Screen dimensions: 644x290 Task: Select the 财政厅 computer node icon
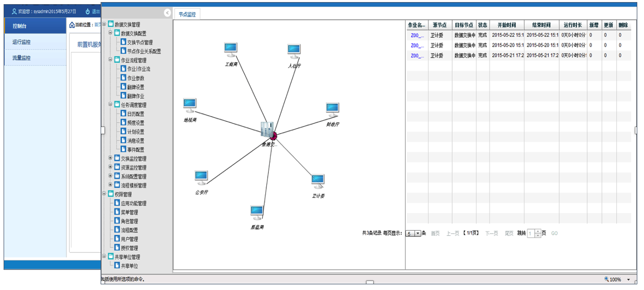(332, 109)
